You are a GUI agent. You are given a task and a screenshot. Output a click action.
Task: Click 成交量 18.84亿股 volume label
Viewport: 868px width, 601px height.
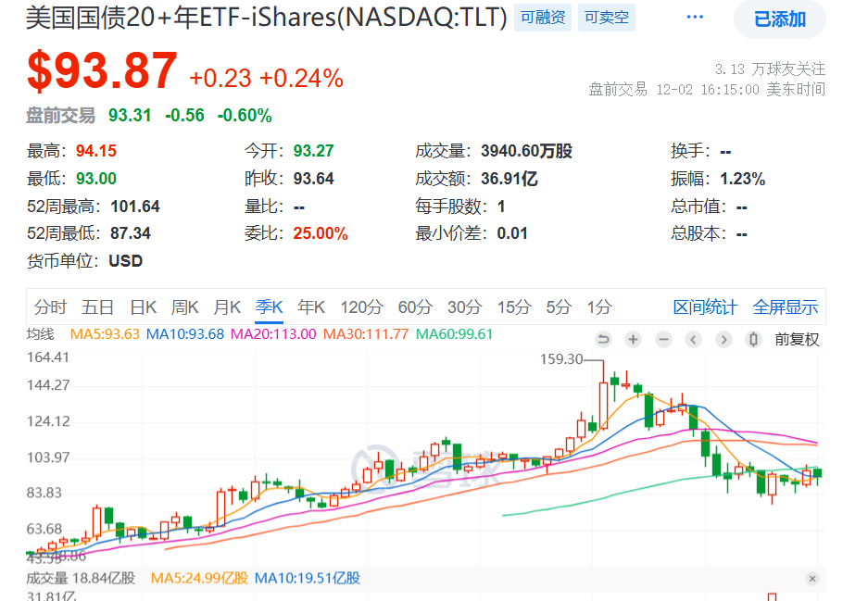tap(81, 578)
